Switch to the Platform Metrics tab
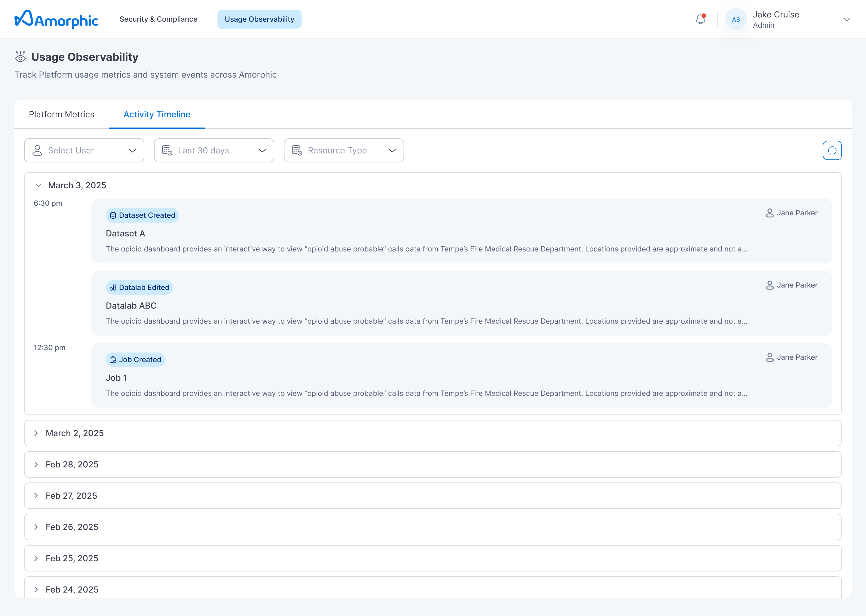Image resolution: width=866 pixels, height=616 pixels. click(x=61, y=115)
